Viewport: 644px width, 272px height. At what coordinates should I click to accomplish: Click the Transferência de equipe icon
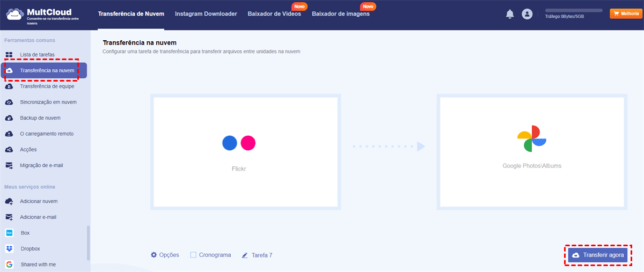9,86
